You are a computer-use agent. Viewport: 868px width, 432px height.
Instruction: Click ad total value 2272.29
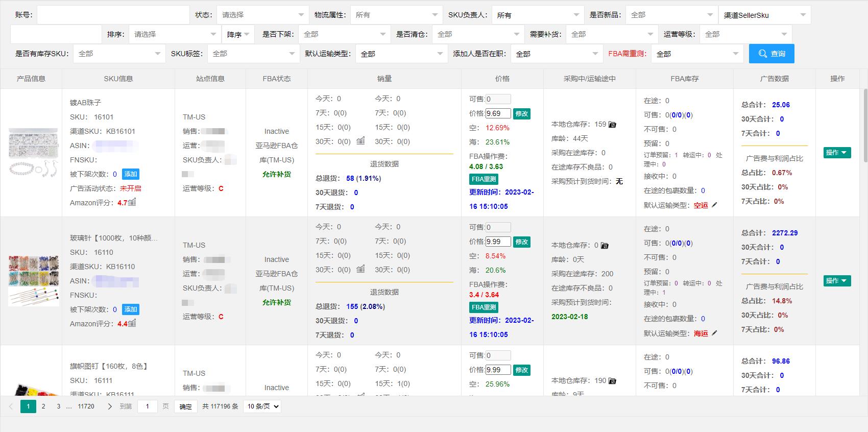click(x=785, y=233)
